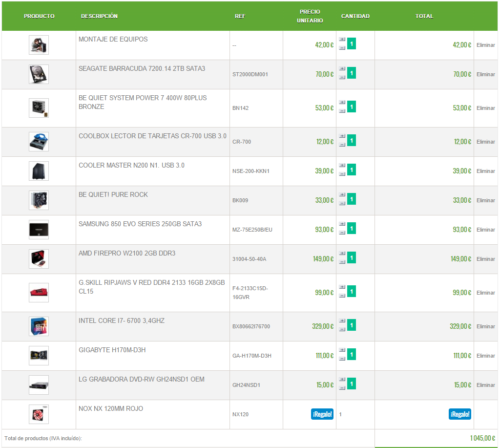Open Gigabyte motherboard thumbnail

(39, 356)
